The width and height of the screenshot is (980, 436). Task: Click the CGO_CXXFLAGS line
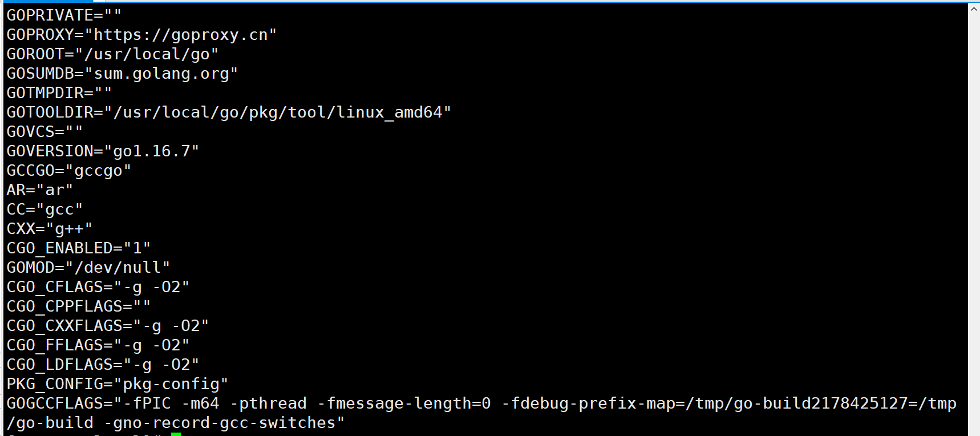[x=108, y=326]
